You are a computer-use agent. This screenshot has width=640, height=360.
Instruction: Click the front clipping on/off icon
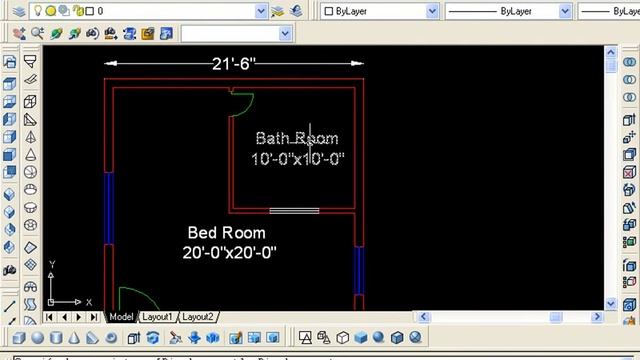click(x=148, y=33)
